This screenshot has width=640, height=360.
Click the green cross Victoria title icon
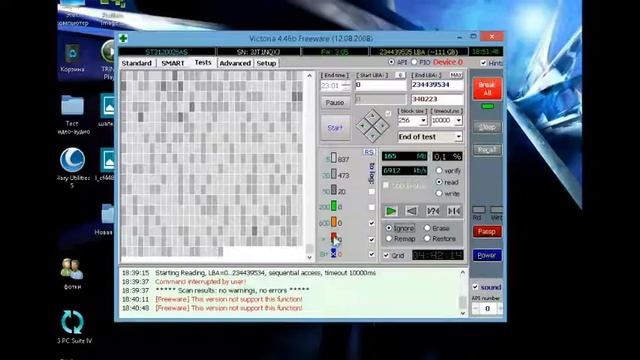pos(123,38)
